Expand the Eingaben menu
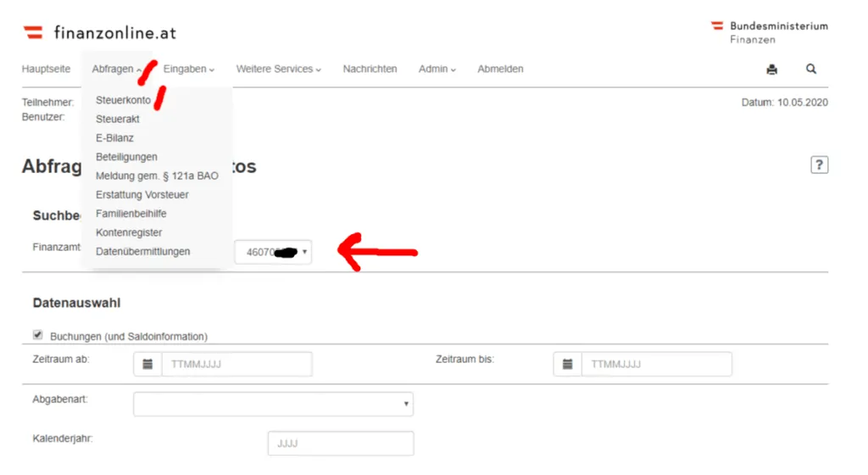 [x=188, y=70]
